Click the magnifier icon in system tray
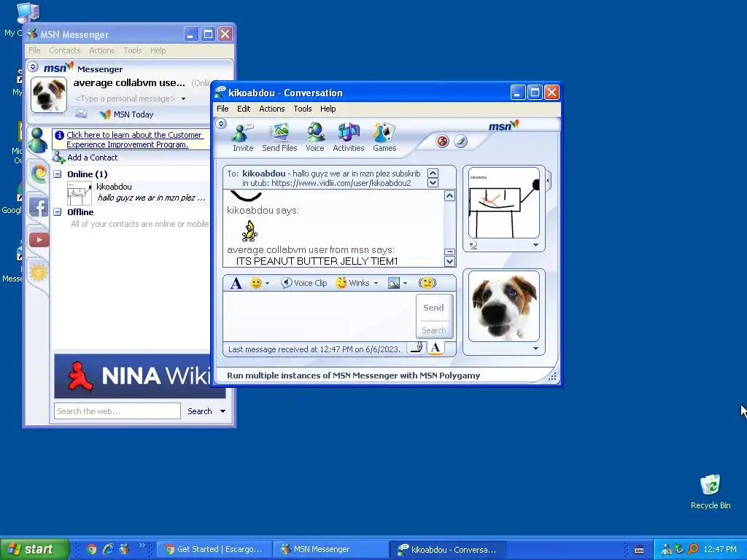Screen dimensions: 747x560 tap(693, 549)
